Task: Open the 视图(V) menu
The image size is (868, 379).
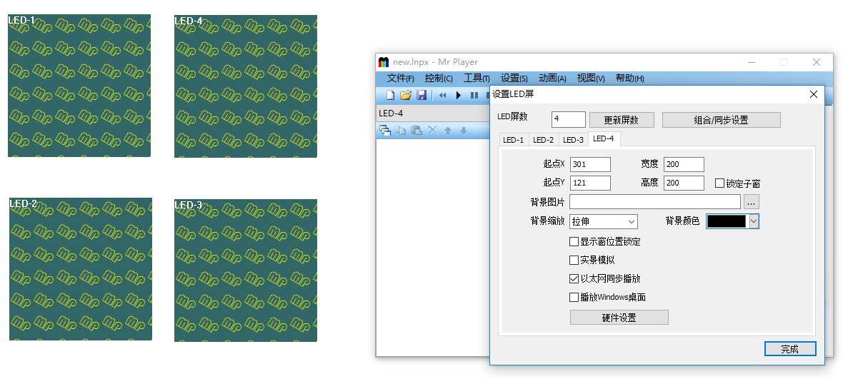Action: point(591,79)
